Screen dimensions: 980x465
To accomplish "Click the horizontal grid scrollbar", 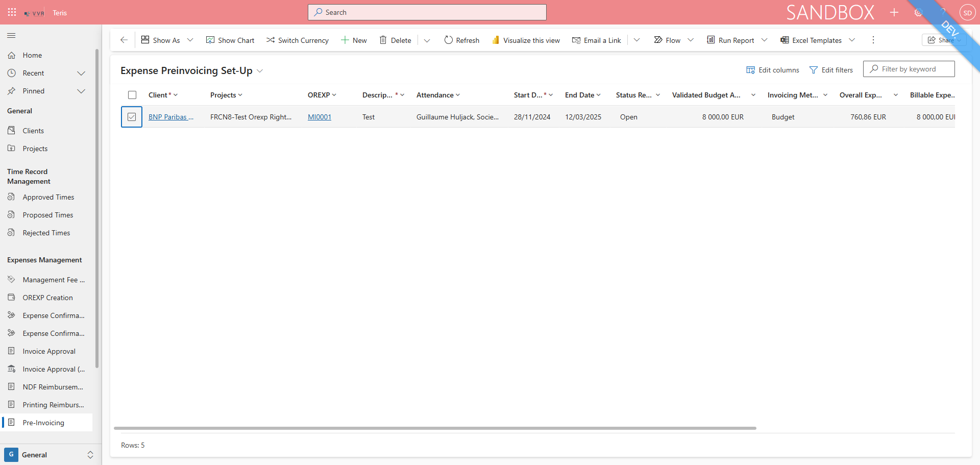I will pyautogui.click(x=435, y=428).
